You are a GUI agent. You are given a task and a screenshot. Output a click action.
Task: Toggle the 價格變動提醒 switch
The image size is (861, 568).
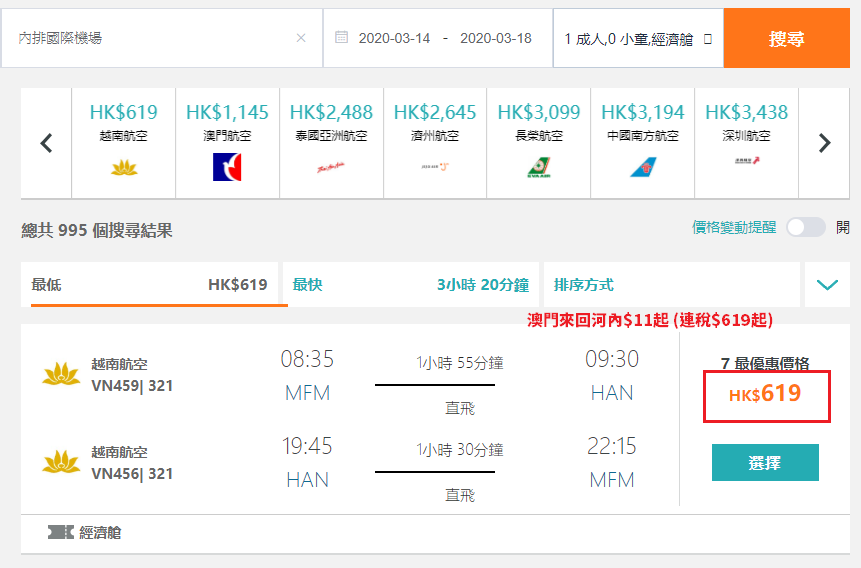[806, 227]
